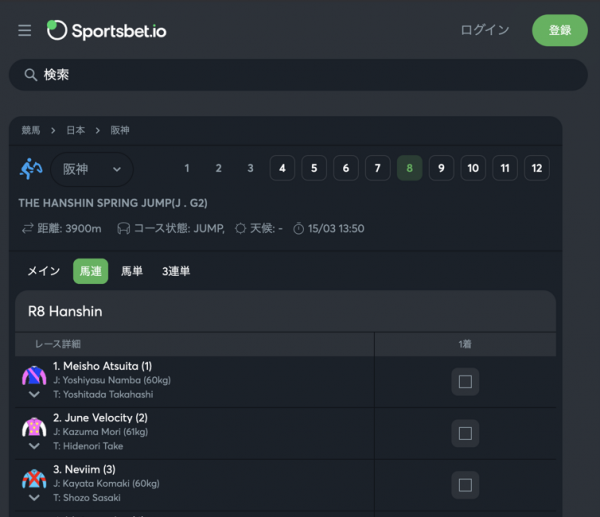Click the blue horse racing icon

[x=31, y=169]
